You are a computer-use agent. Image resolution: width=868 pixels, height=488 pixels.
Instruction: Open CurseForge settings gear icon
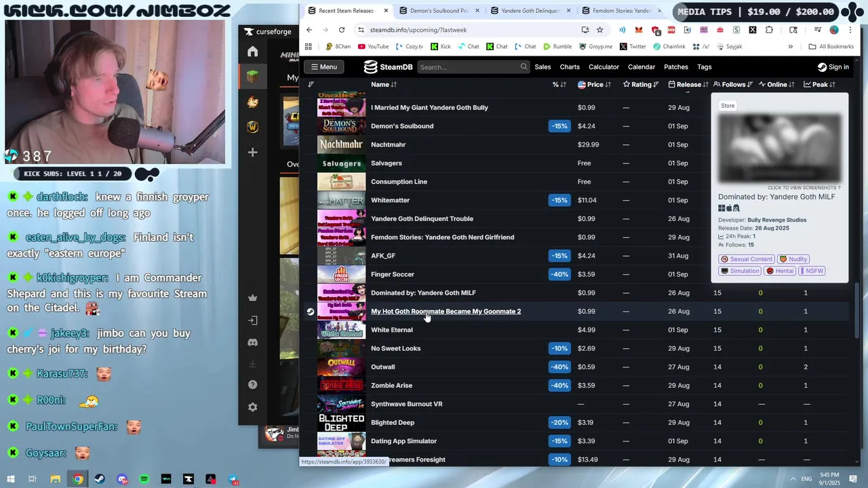coord(253,407)
